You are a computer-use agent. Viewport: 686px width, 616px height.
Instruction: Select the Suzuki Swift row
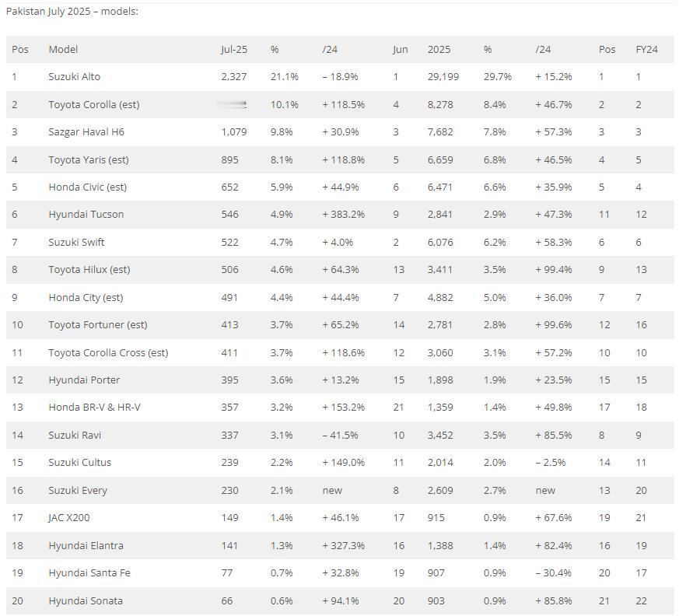tap(340, 243)
